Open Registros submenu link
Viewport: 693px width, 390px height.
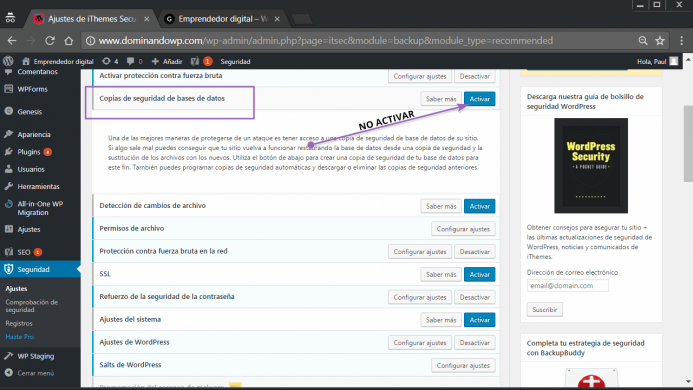coord(19,323)
